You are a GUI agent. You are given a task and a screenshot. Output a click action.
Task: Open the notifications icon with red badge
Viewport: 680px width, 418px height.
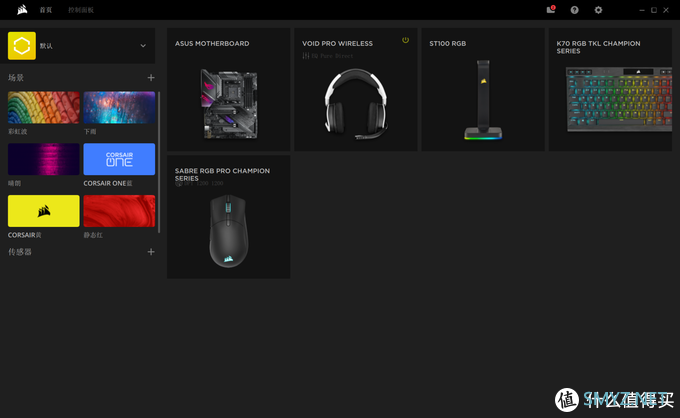pos(551,10)
